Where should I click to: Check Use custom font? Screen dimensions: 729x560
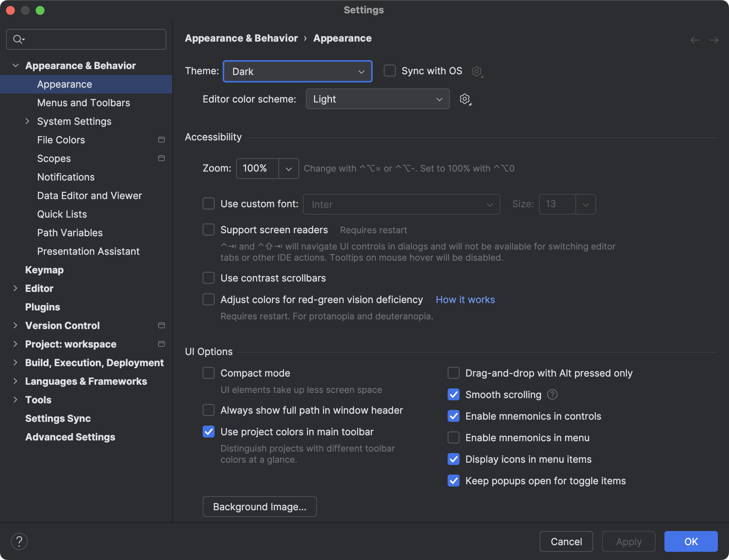coord(209,204)
